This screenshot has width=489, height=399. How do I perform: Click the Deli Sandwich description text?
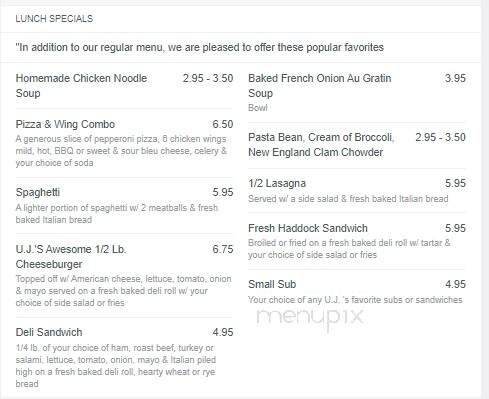pos(116,366)
